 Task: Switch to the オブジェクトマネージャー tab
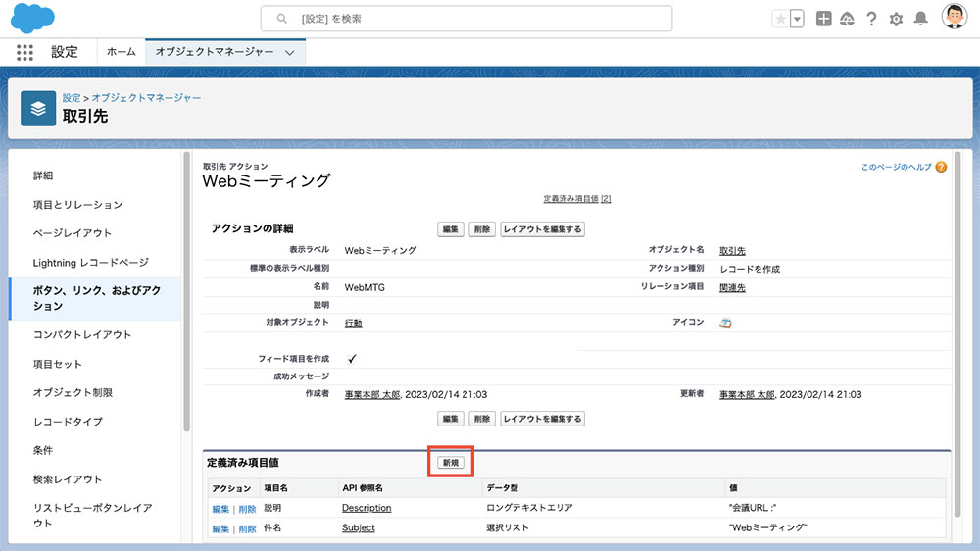pos(215,52)
